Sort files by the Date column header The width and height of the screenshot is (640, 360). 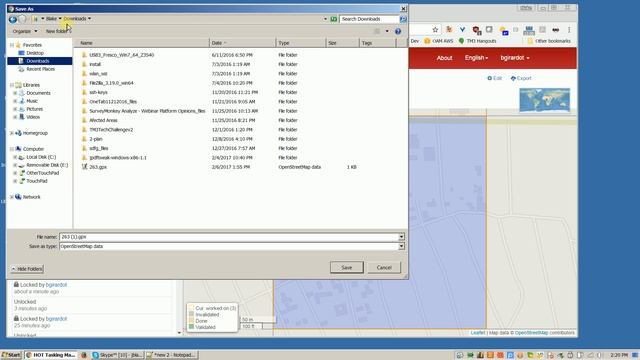click(242, 43)
